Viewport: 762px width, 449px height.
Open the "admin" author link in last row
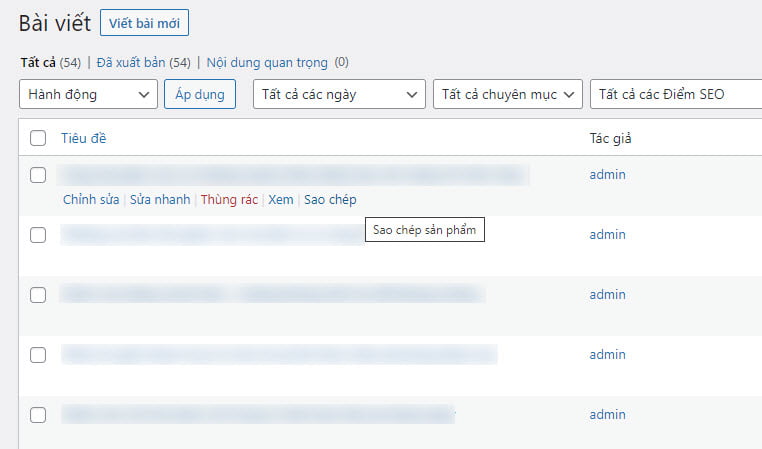pyautogui.click(x=607, y=414)
